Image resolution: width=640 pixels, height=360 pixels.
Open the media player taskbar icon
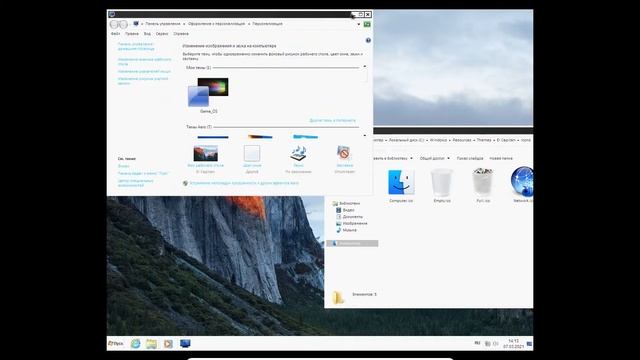pyautogui.click(x=168, y=344)
